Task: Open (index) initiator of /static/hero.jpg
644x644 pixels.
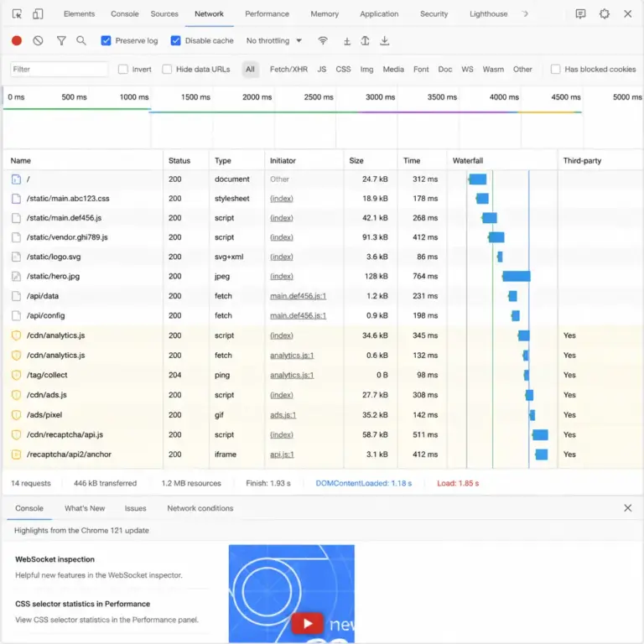Action: point(282,276)
